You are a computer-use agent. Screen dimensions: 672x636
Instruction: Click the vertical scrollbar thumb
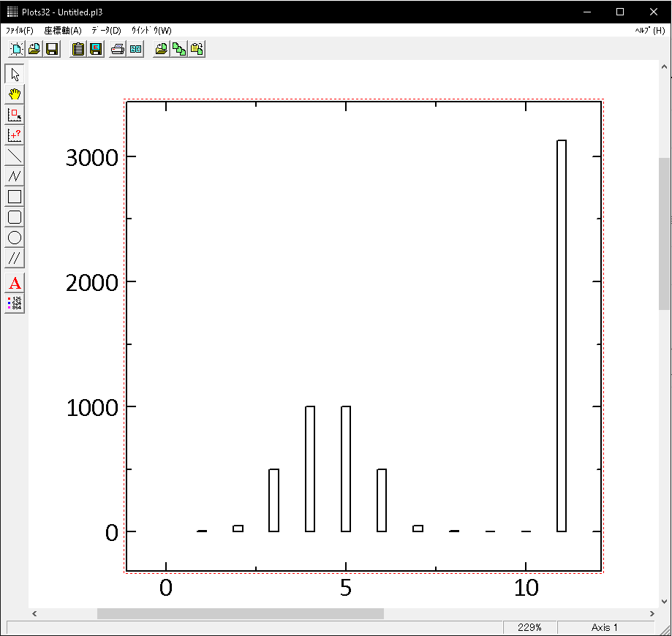click(664, 234)
